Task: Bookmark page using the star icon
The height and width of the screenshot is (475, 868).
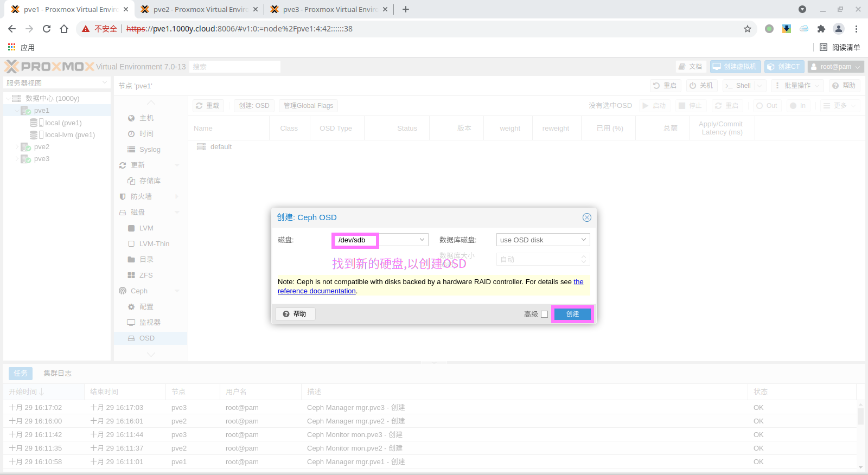Action: [748, 29]
